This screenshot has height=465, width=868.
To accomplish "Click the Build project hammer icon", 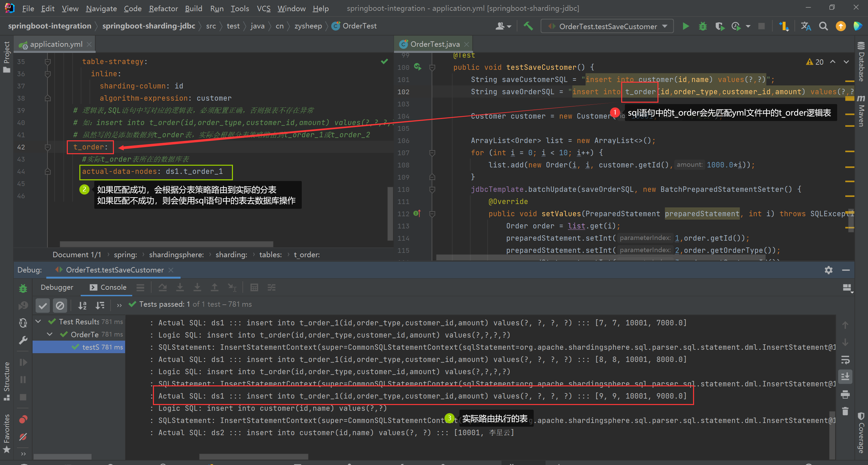I will [x=528, y=26].
